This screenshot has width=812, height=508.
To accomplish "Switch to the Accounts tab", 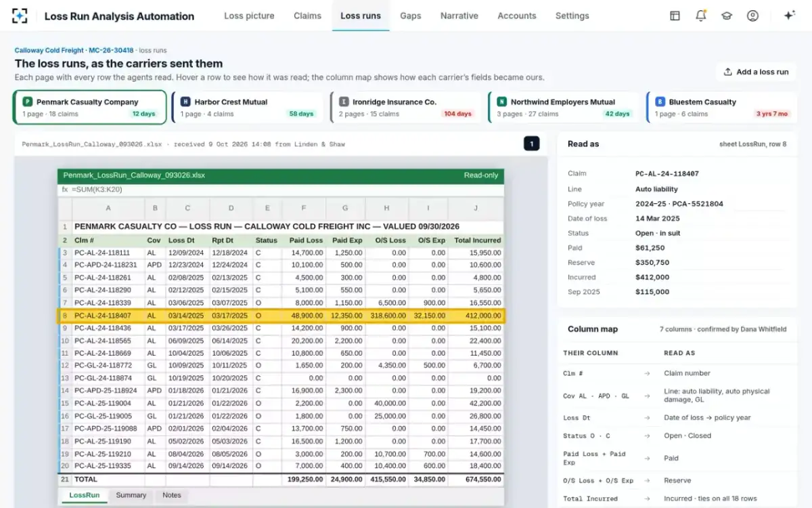I will point(517,16).
